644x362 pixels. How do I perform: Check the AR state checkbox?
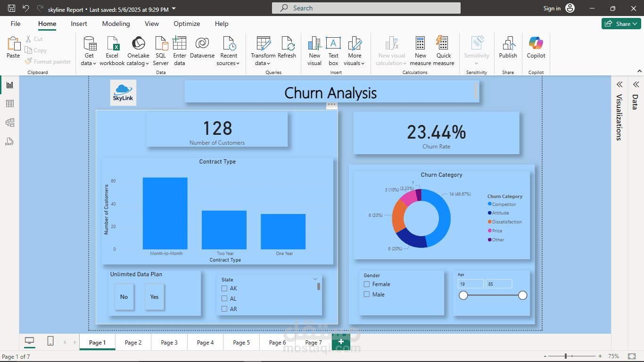pyautogui.click(x=224, y=309)
